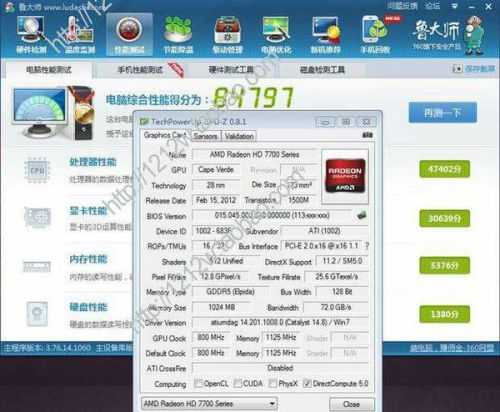Click the Radeon Graphics AMD logo
This screenshot has width=500, height=412.
pos(345,176)
